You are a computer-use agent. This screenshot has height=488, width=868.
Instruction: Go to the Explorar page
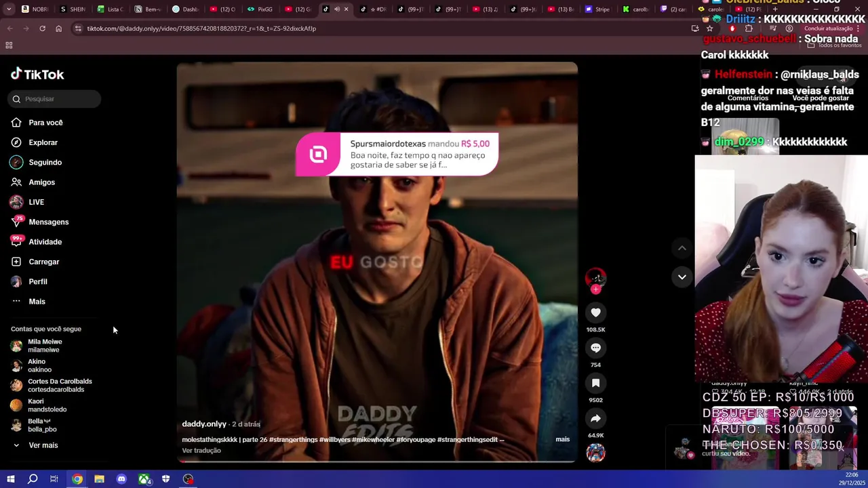point(34,142)
